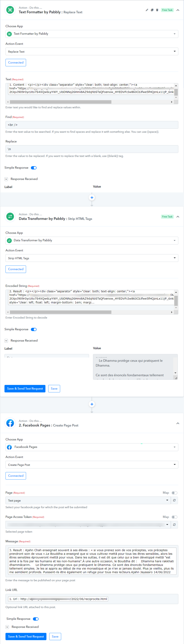Click plus icon above Facebook Pages step
The image size is (184, 644).
[92, 404]
